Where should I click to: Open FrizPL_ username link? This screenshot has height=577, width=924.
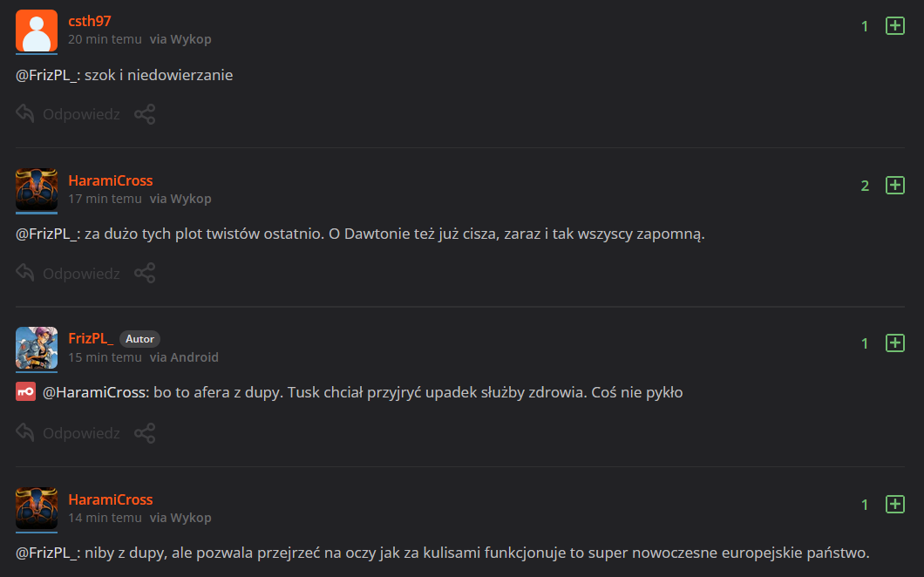pyautogui.click(x=91, y=338)
